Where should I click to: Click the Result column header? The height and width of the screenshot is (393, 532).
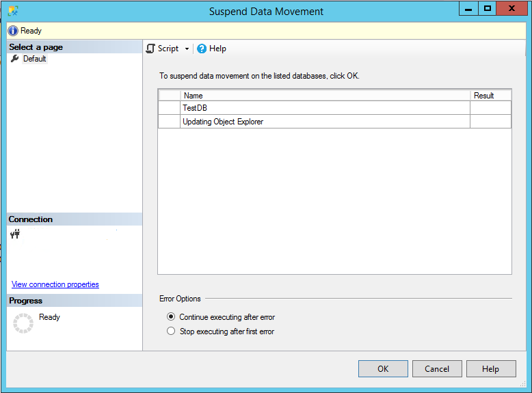[490, 96]
